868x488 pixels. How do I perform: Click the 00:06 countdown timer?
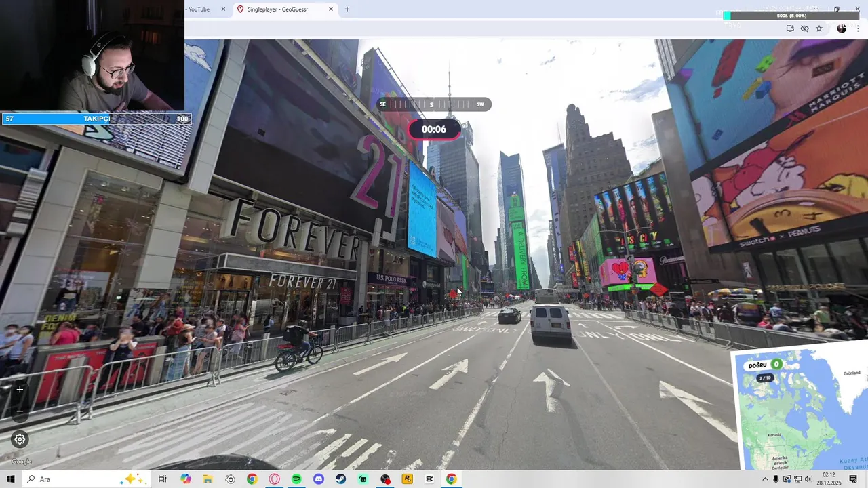pyautogui.click(x=434, y=129)
